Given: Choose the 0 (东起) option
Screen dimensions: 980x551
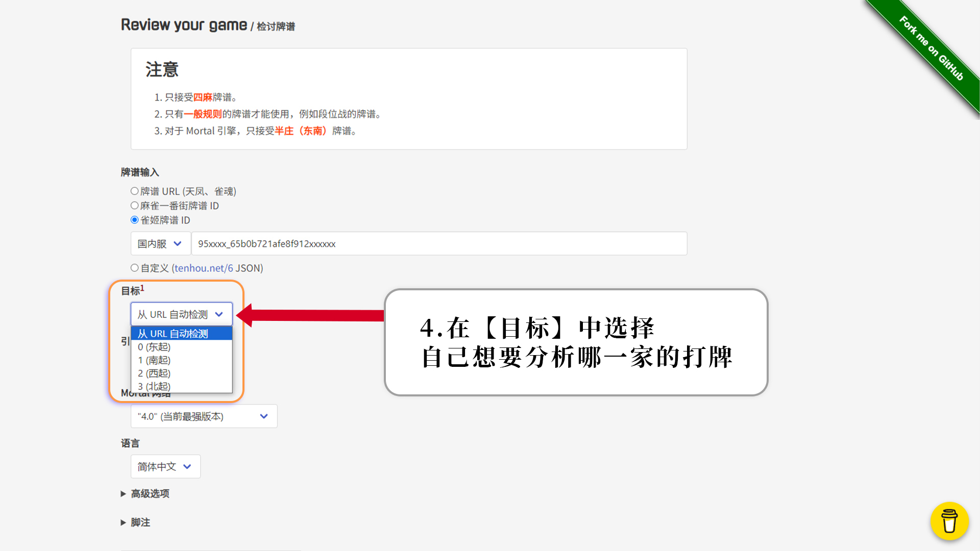Looking at the screenshot, I should (181, 347).
